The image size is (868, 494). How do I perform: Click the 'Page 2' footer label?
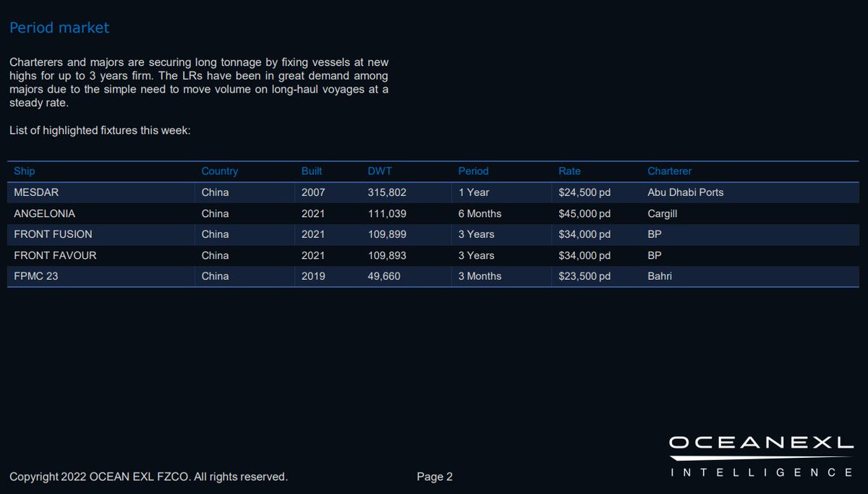click(x=435, y=477)
